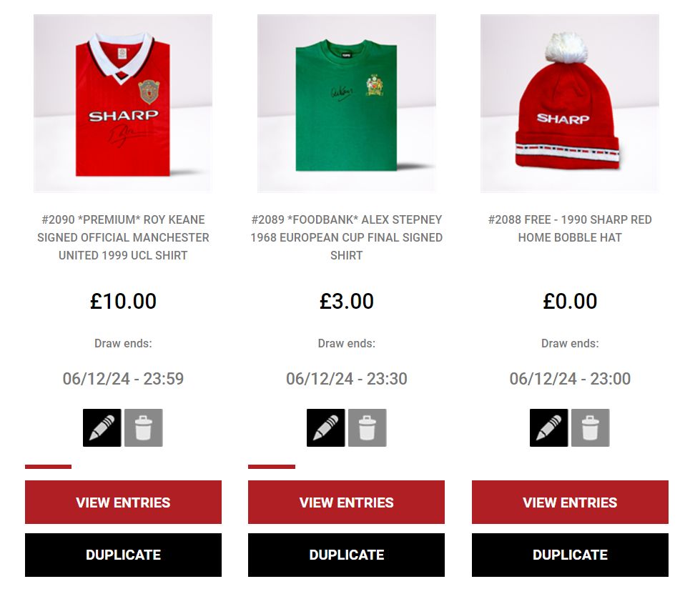Edit the Sharp bobble hat draw via pencil icon
This screenshot has width=700, height=594.
(x=548, y=427)
